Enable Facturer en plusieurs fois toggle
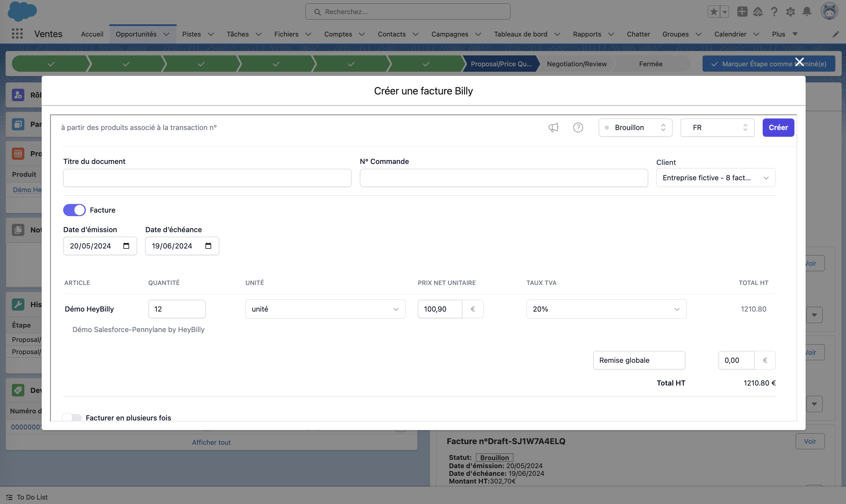Viewport: 846px width, 504px height. (x=72, y=418)
